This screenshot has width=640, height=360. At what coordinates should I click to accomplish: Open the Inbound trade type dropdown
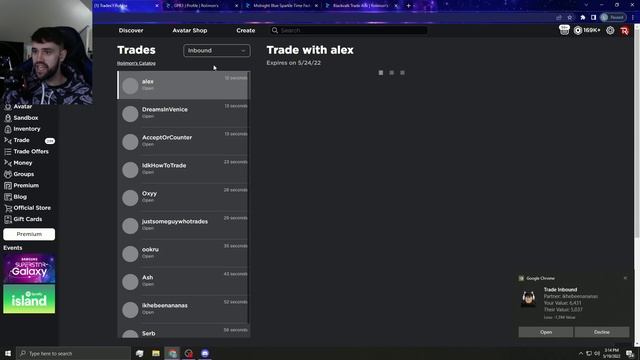pyautogui.click(x=217, y=51)
